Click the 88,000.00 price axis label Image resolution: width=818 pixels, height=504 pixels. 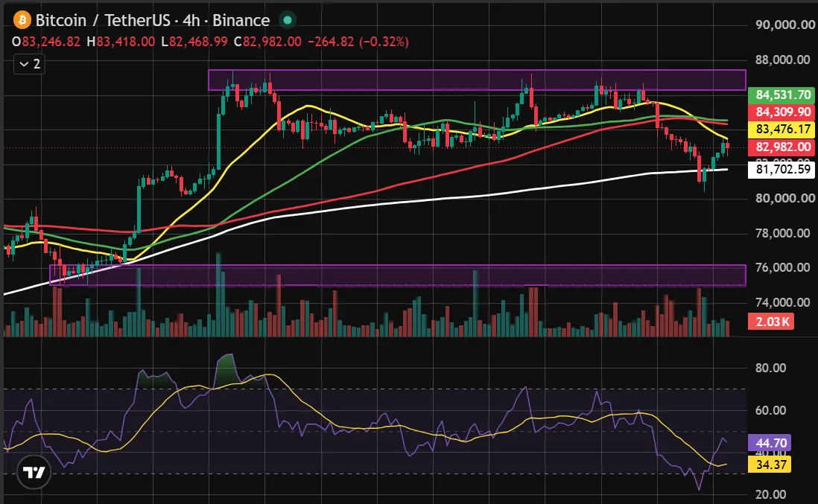click(x=782, y=60)
